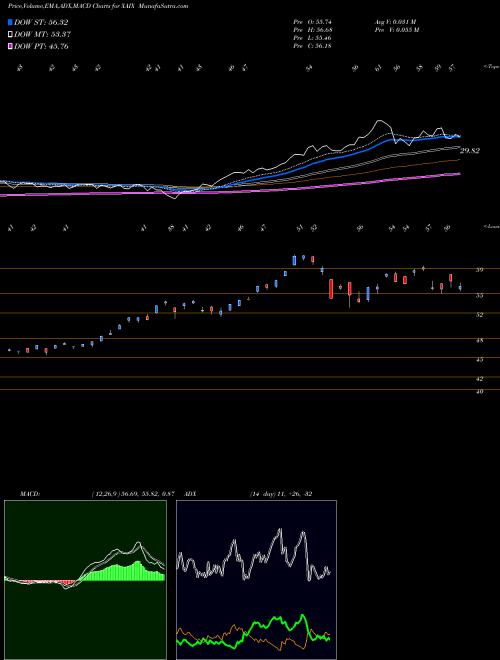The width and height of the screenshot is (500, 660).
Task: Click the 40 price axis label
Action: click(x=479, y=391)
